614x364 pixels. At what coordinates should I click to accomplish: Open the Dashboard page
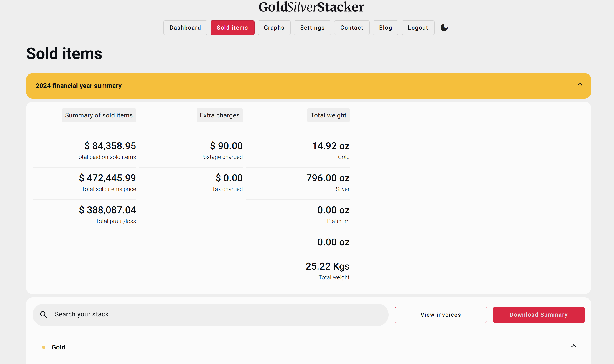[185, 28]
